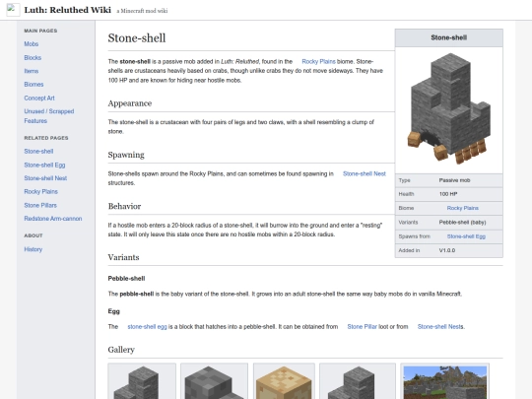This screenshot has width=532, height=399.
Task: Click 'Spawns from' label in infobox
Action: coord(414,236)
